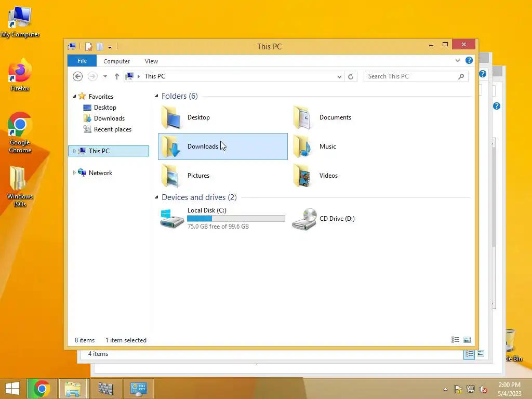Click large icons view in background window
Image resolution: width=532 pixels, height=399 pixels.
point(481,353)
